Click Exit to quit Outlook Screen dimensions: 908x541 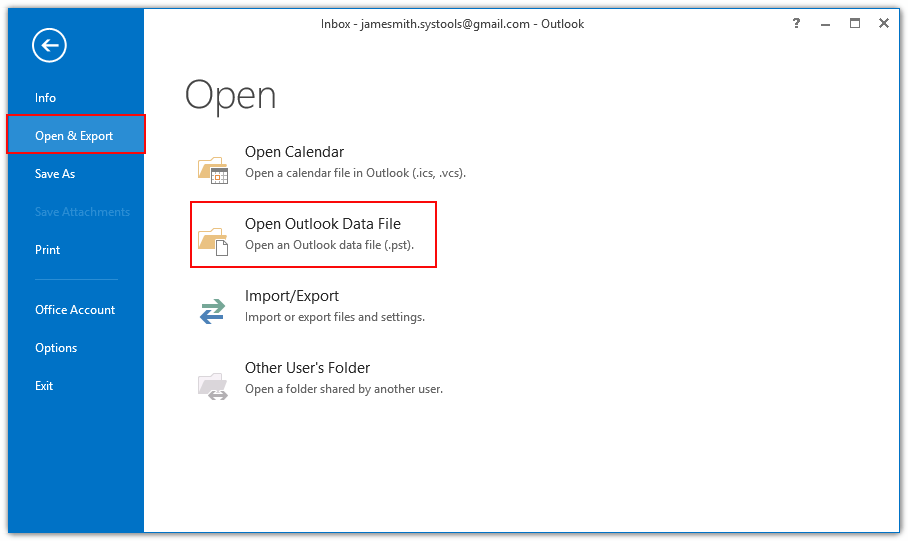45,386
